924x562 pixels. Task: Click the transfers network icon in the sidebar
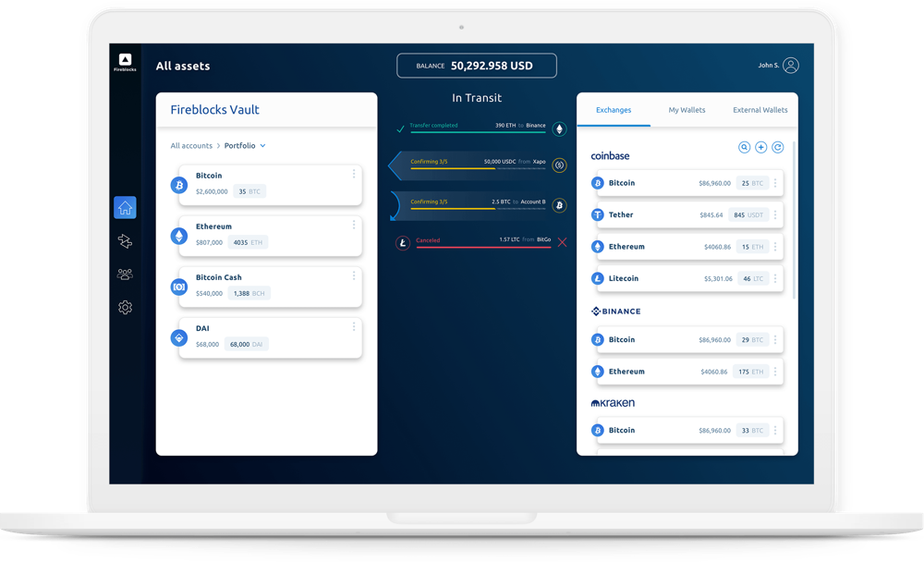click(x=125, y=241)
